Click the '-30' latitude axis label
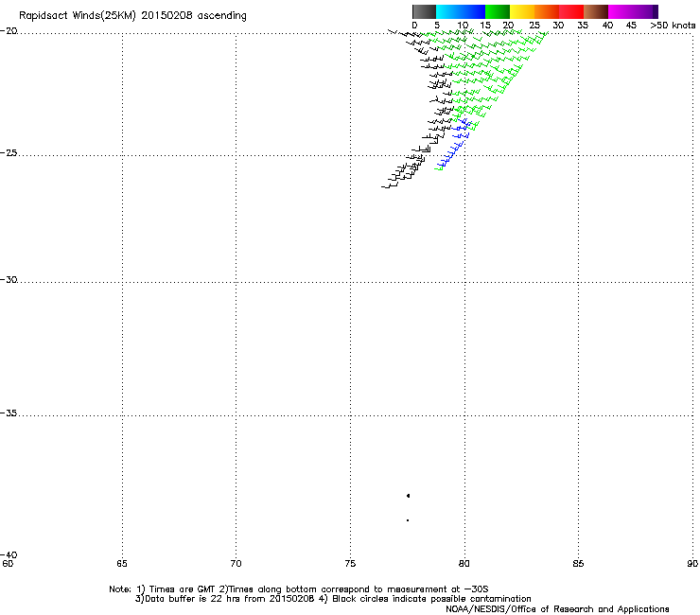Screen dimensions: 700x615 pos(9,279)
